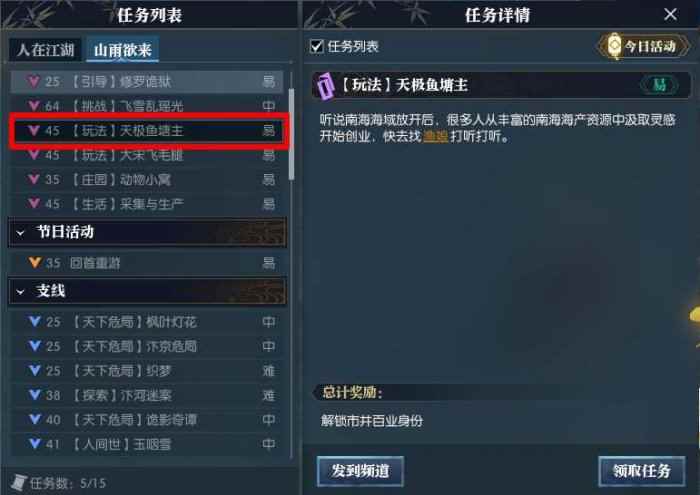Open 今日活动 lantern icon button
The image size is (700, 495).
pos(643,46)
